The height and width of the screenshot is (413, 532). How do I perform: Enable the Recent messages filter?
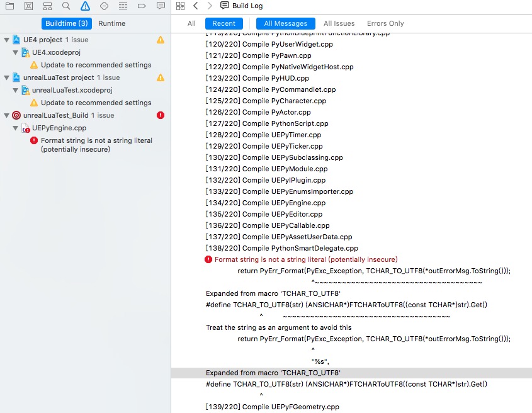(x=224, y=23)
